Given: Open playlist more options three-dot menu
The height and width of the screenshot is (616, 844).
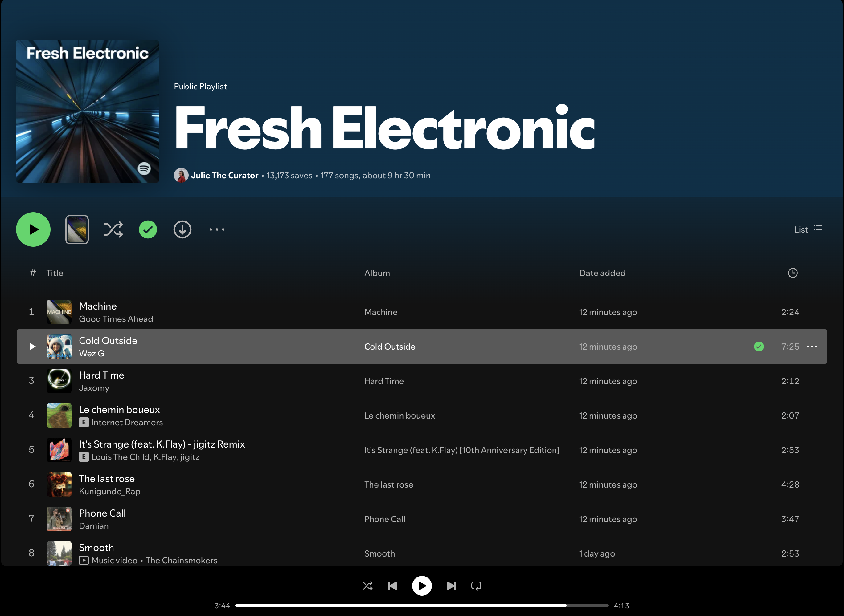Looking at the screenshot, I should coord(217,230).
